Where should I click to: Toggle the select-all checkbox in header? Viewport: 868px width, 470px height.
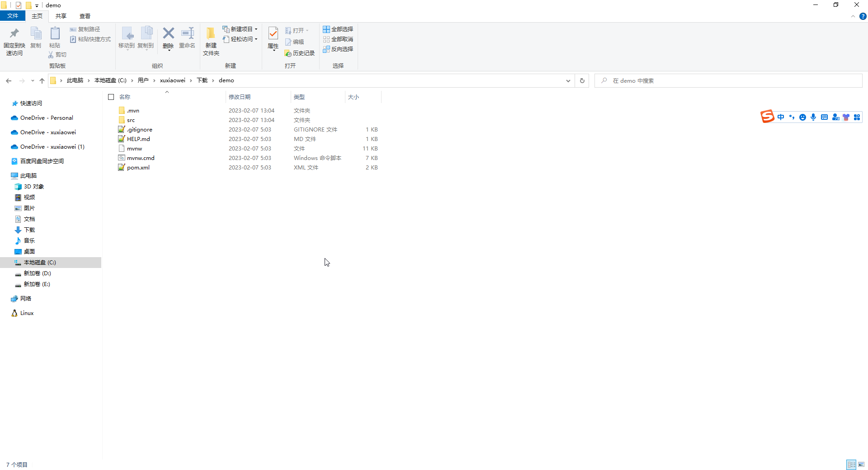click(111, 97)
